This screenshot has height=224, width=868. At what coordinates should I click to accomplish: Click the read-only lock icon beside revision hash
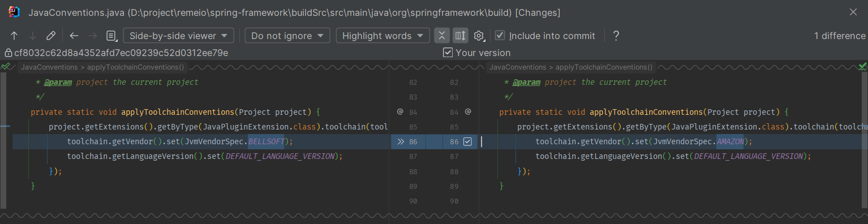(8, 53)
